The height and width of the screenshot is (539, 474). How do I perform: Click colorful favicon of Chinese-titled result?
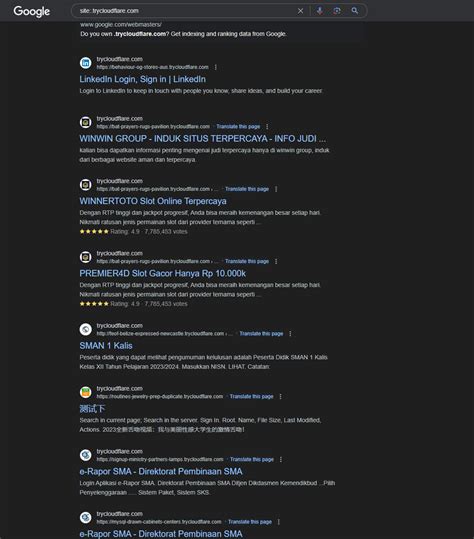pos(86,392)
